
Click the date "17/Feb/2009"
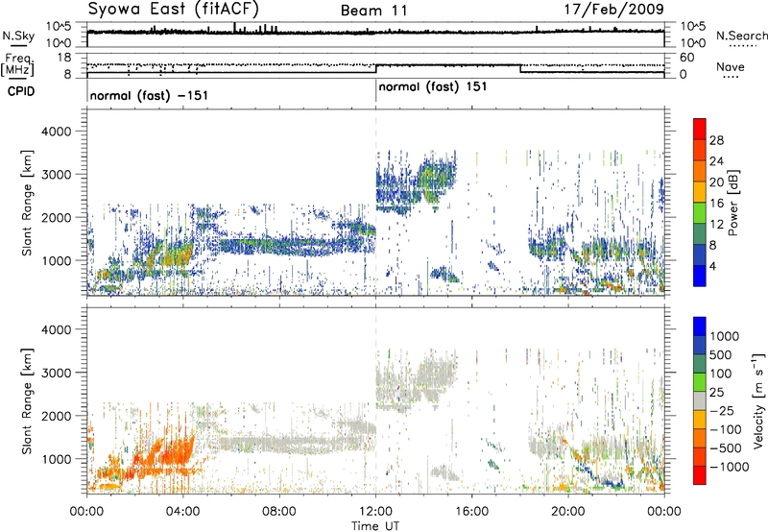coord(613,10)
